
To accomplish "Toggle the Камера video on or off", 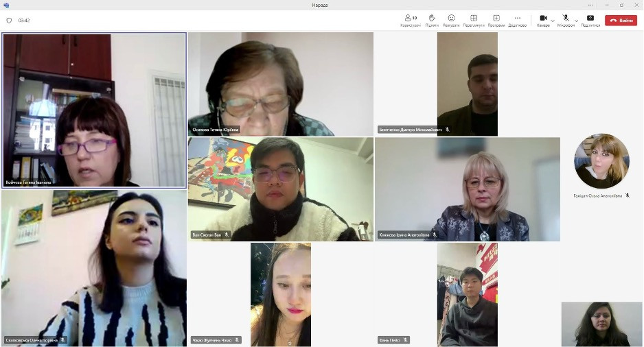I will pos(543,21).
